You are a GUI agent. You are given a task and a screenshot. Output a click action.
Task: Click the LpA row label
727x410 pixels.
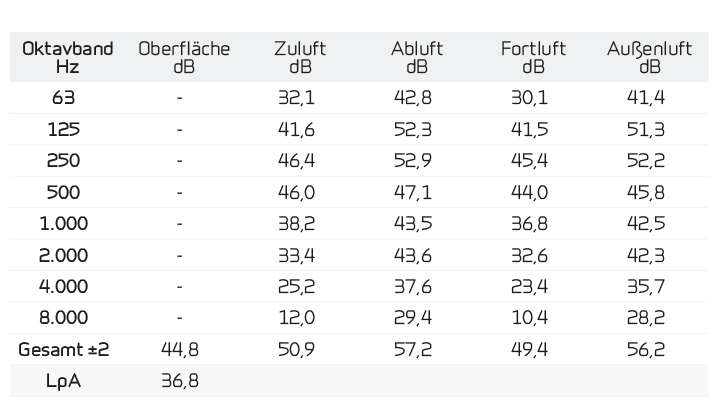[x=64, y=381]
